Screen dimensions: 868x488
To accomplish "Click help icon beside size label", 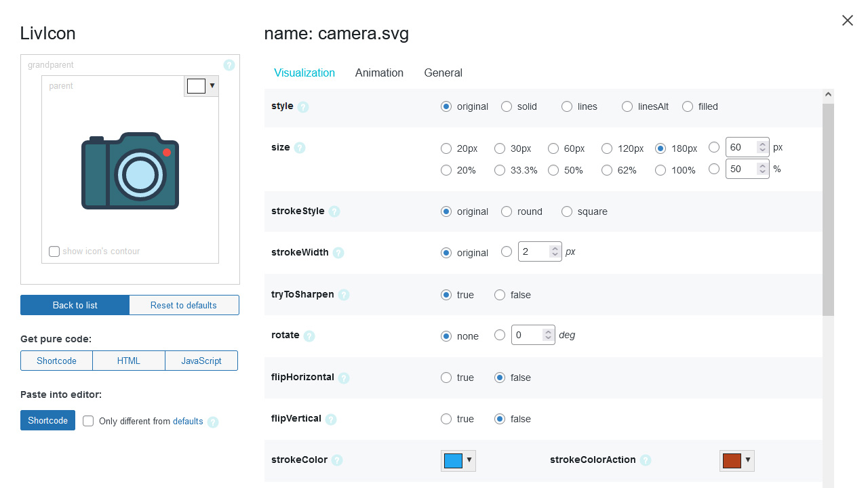I will 300,148.
